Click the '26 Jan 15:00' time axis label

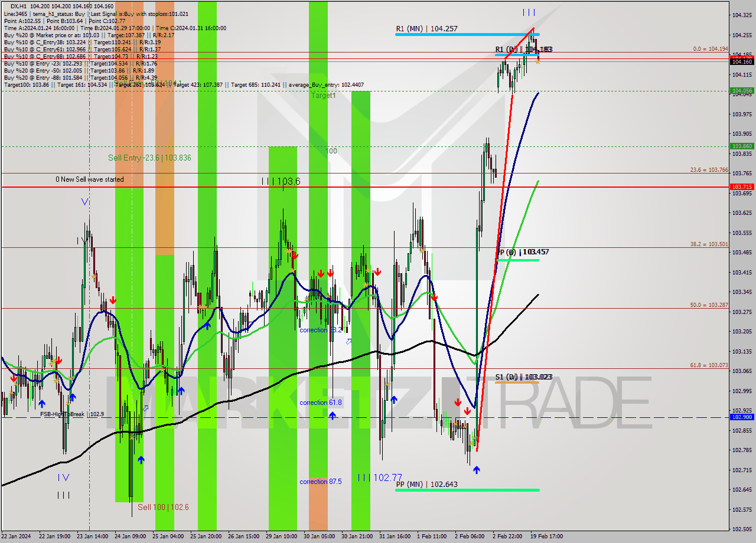click(x=244, y=537)
